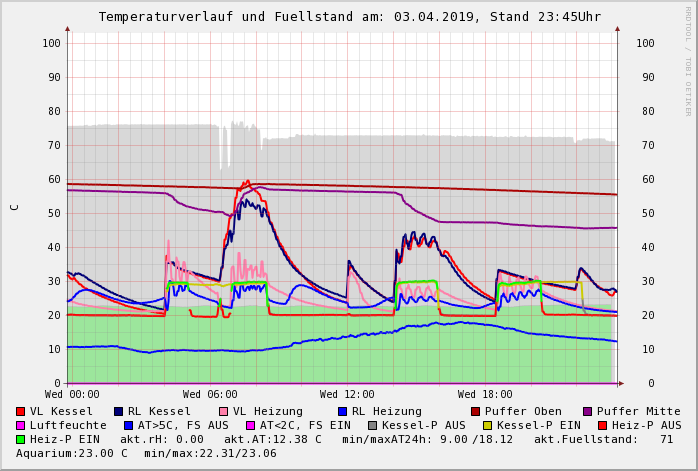
Task: Select the yellow Kessel-P EIN swatch
Action: [x=487, y=425]
